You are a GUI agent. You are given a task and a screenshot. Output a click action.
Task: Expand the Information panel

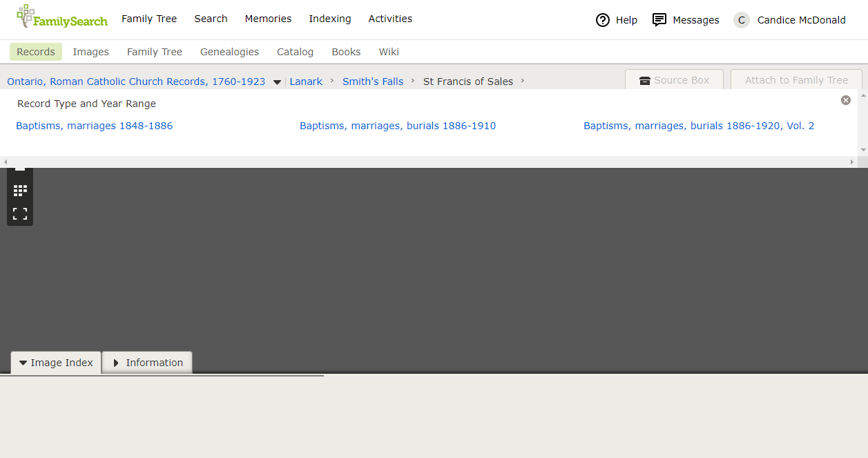pos(147,363)
